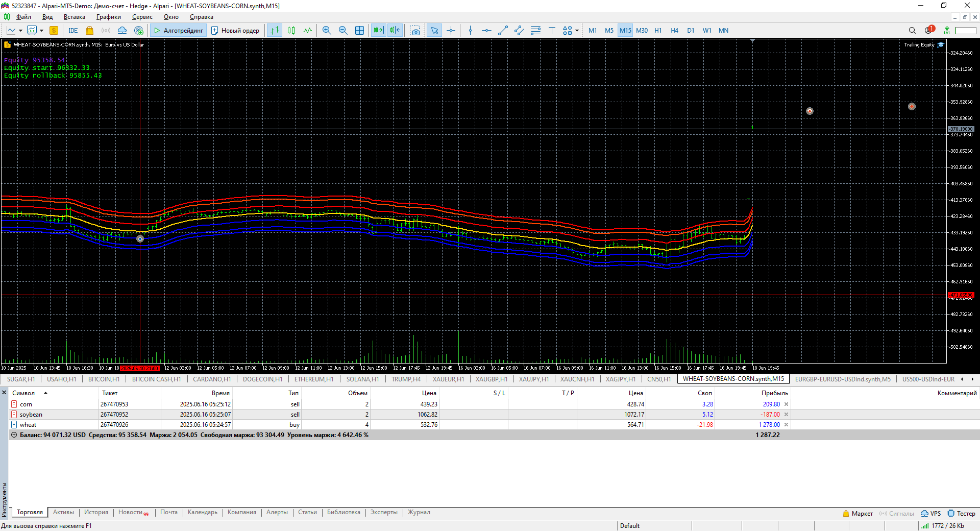Click the Новый ордер button
Screen dimensions: 980x531
(x=235, y=31)
